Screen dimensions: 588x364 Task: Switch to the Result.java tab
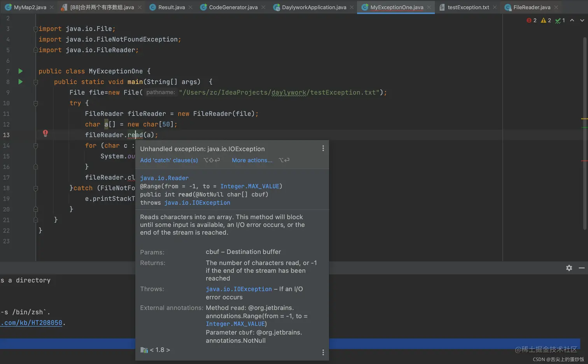pos(171,7)
